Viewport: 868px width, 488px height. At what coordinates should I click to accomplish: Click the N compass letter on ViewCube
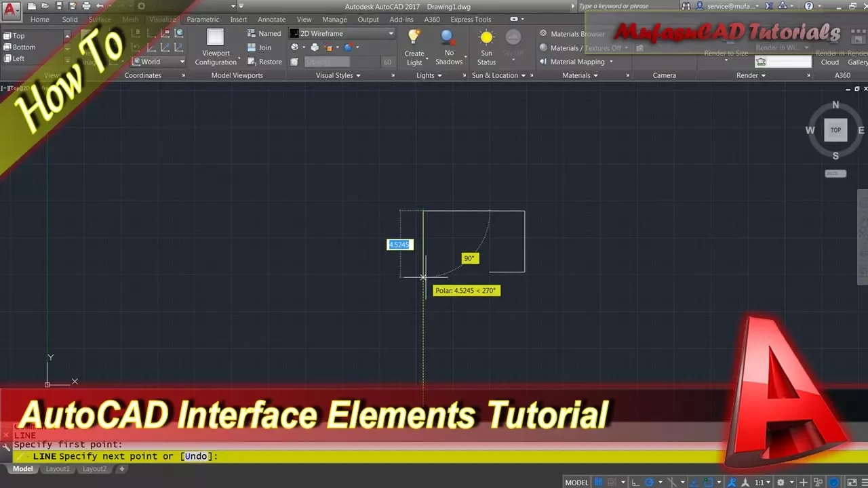(x=835, y=105)
